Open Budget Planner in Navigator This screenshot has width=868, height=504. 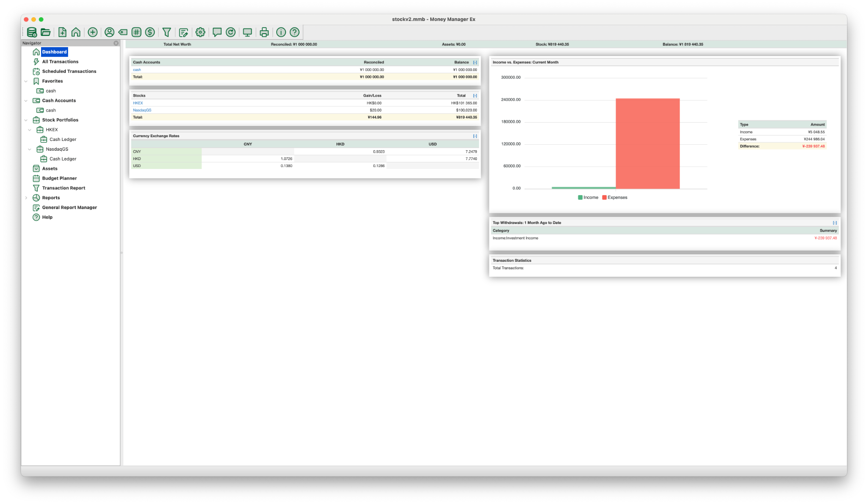[x=59, y=178]
